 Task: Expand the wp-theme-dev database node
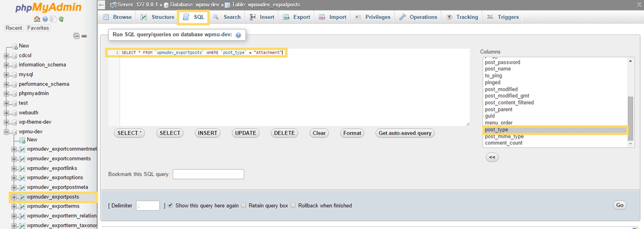6,122
